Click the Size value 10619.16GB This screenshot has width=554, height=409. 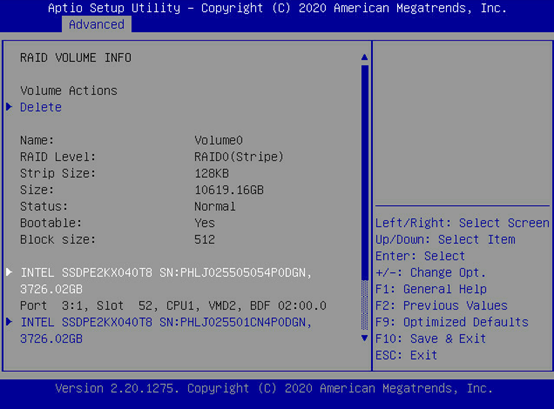229,190
